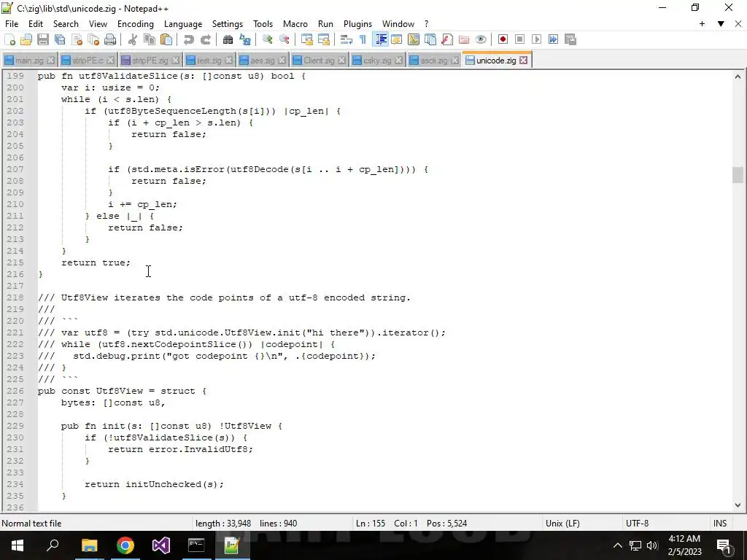Save current file with the floppy icon
Image resolution: width=747 pixels, height=560 pixels.
click(43, 39)
